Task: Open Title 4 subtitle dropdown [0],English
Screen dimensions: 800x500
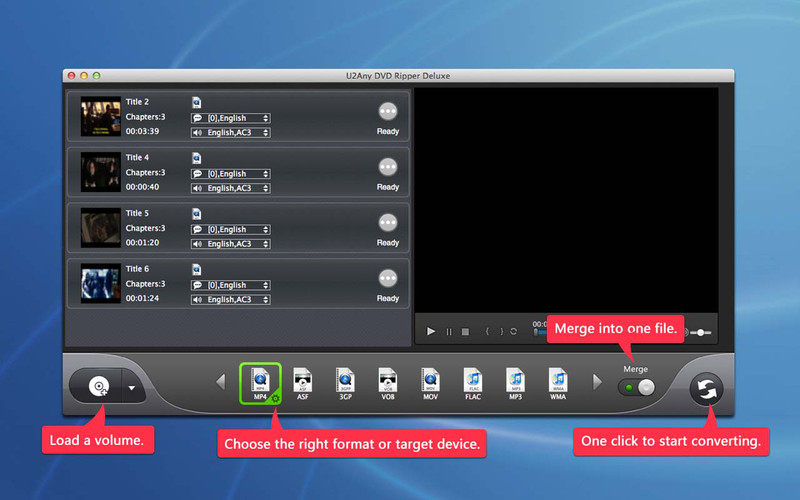Action: (231, 173)
